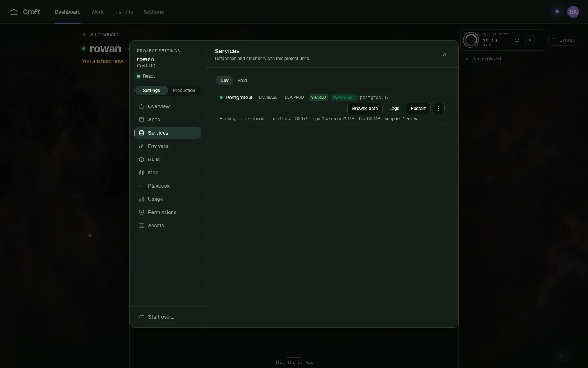
Task: Open the Env vars section
Action: 168,146
